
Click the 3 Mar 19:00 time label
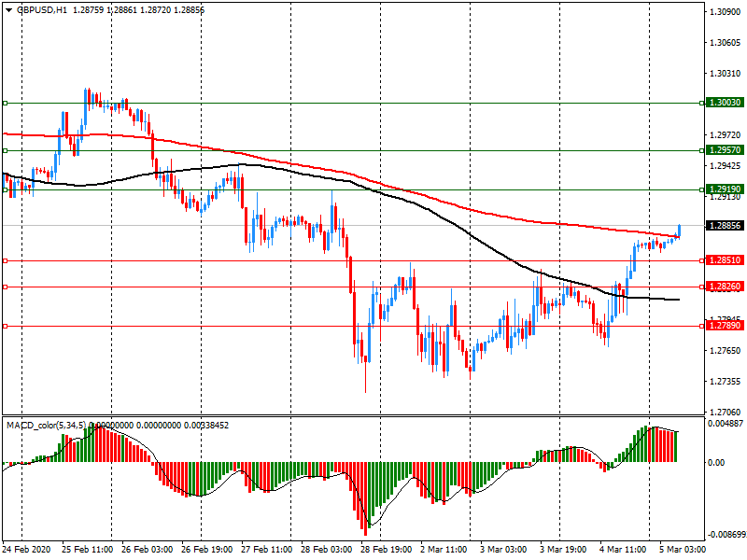(563, 549)
